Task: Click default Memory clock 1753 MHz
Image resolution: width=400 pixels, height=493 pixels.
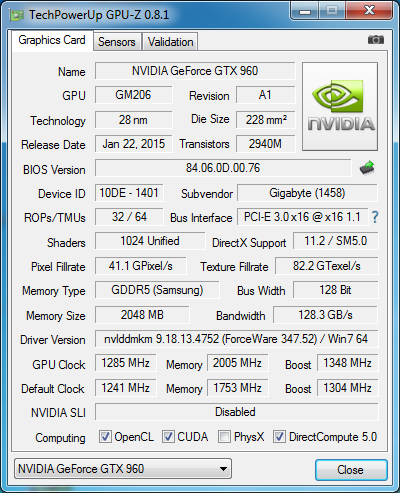Action: click(237, 388)
